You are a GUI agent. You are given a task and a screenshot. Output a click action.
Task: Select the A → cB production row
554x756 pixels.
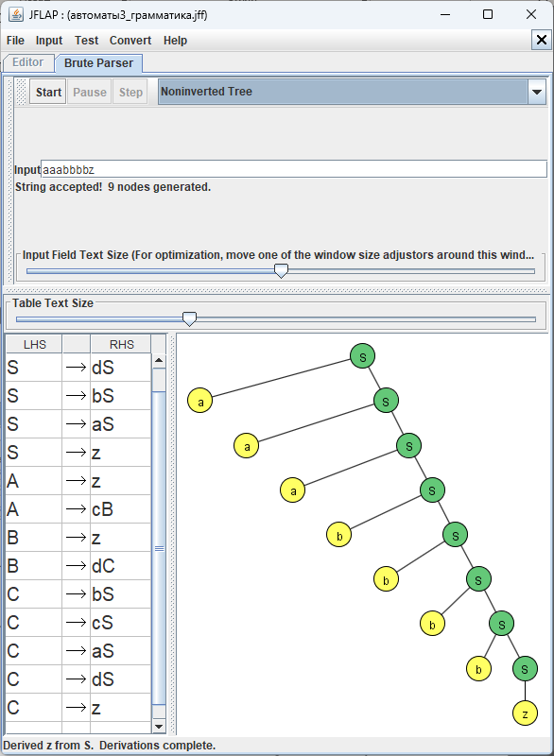pos(78,509)
